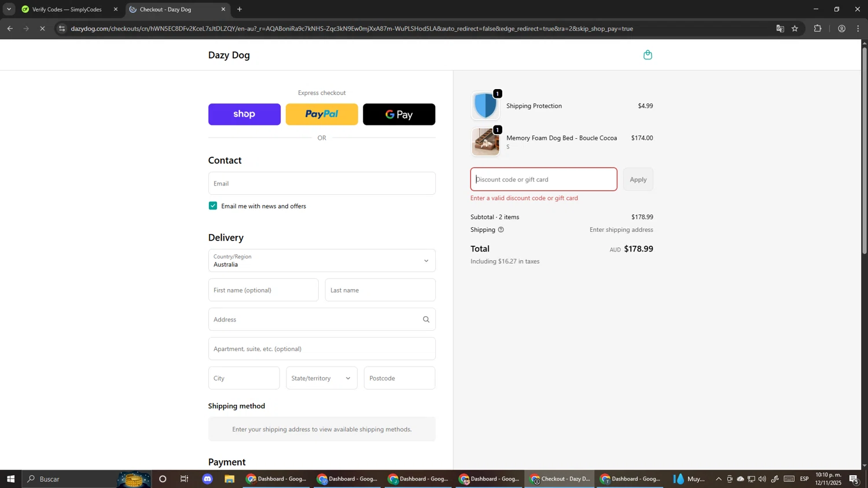Stop page loading in browser toolbar
868x488 pixels.
click(x=42, y=28)
